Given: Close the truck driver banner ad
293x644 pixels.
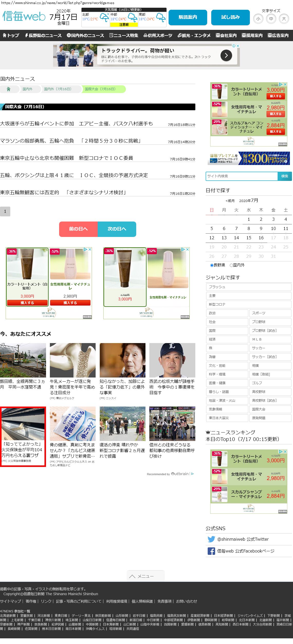Looking at the screenshot, I should pos(238,46).
